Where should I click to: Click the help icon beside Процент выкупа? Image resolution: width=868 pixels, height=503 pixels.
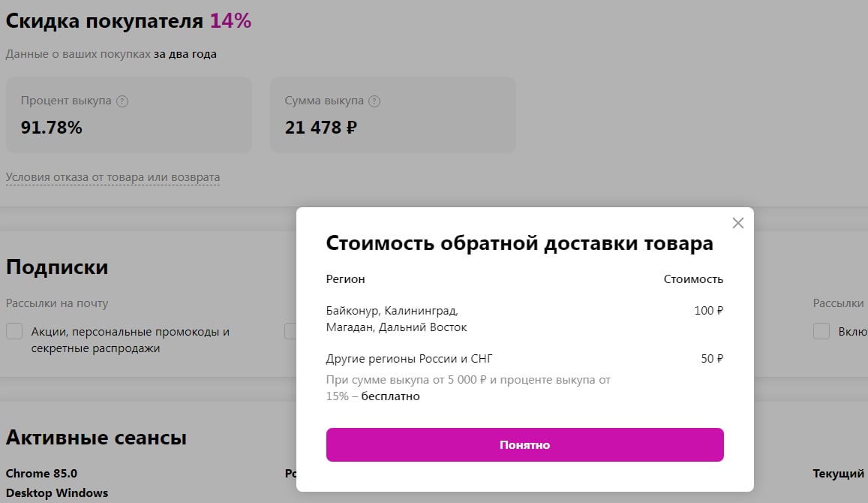pos(122,101)
